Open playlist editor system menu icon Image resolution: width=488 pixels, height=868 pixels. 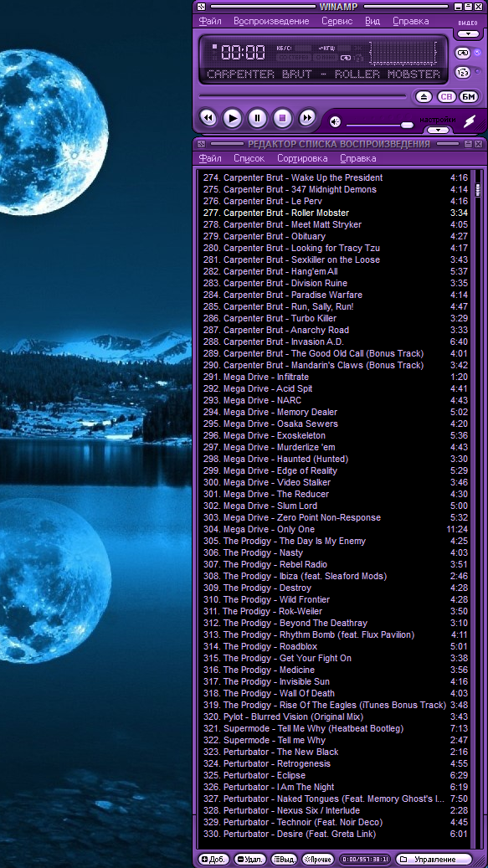click(x=201, y=144)
